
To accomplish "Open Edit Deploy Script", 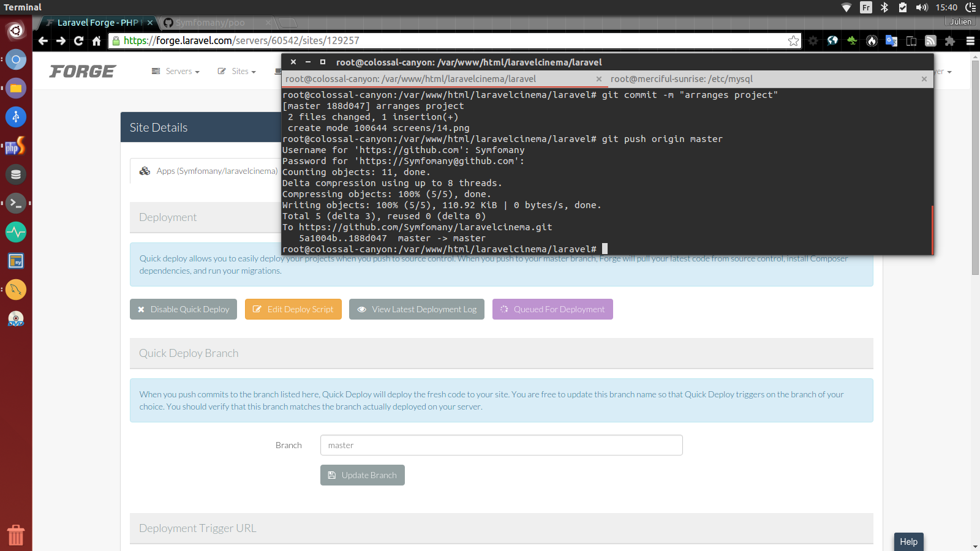I will coord(293,309).
